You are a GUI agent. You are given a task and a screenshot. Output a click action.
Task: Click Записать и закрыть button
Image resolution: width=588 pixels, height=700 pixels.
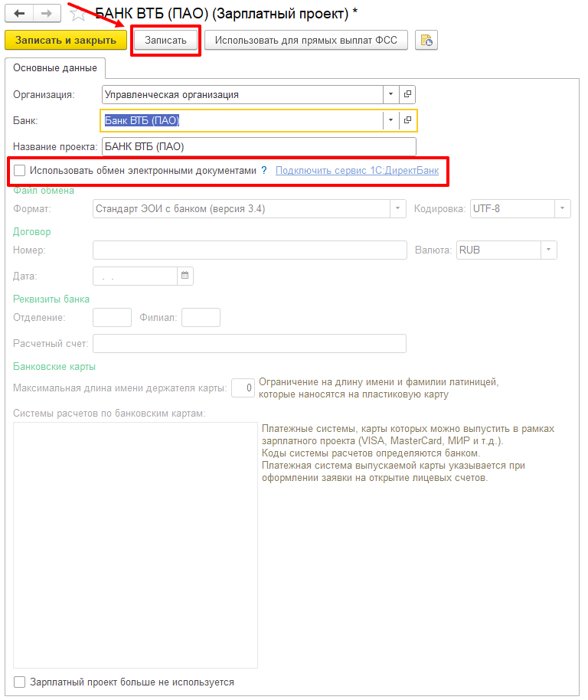point(66,40)
